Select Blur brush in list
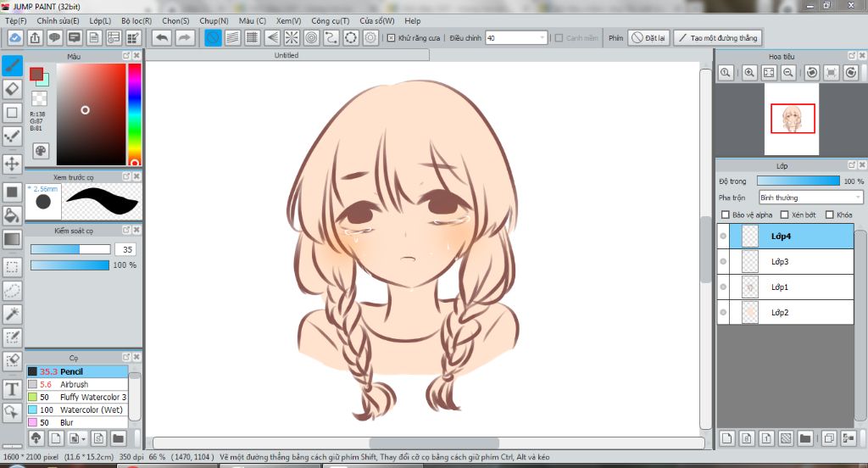The width and height of the screenshot is (868, 468). [x=77, y=422]
